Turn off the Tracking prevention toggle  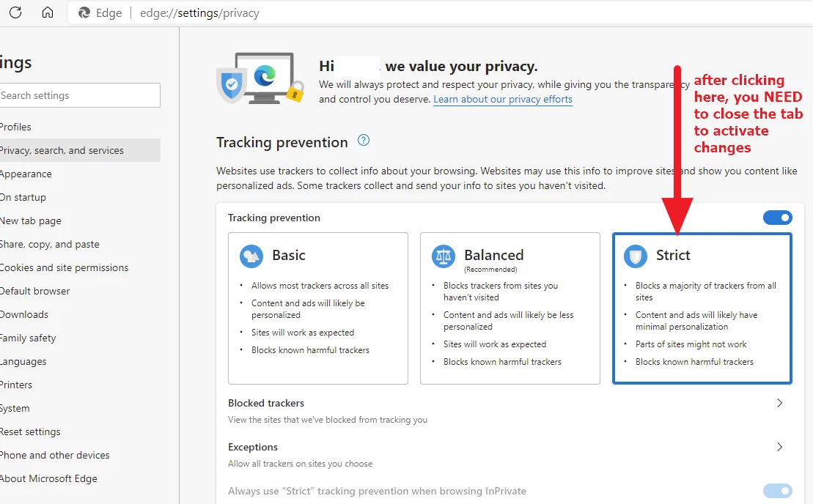coord(777,218)
